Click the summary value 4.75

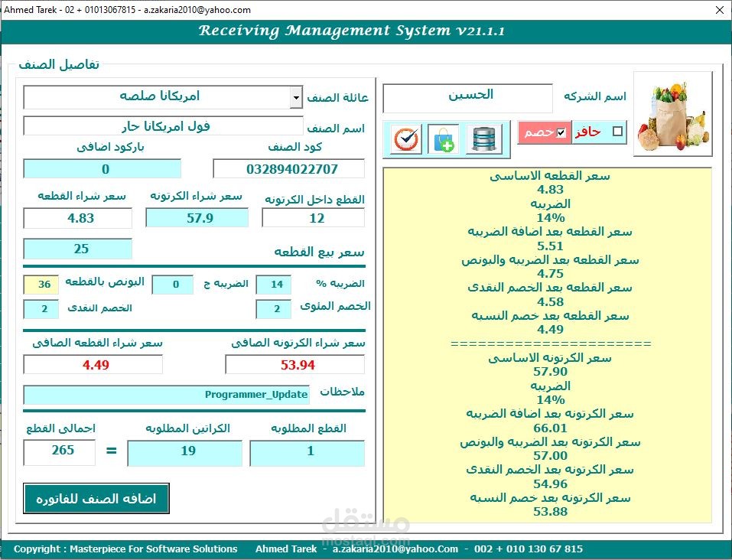[x=551, y=273]
